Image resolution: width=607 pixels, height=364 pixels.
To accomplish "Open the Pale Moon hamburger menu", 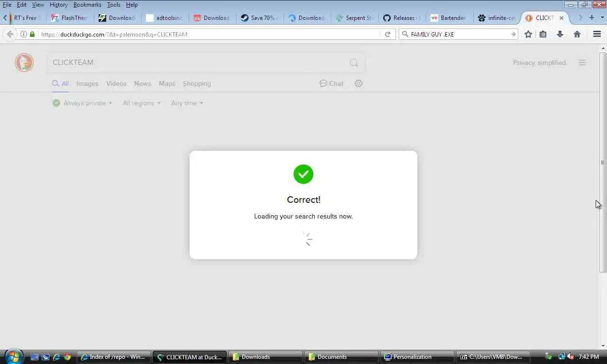I will point(597,34).
